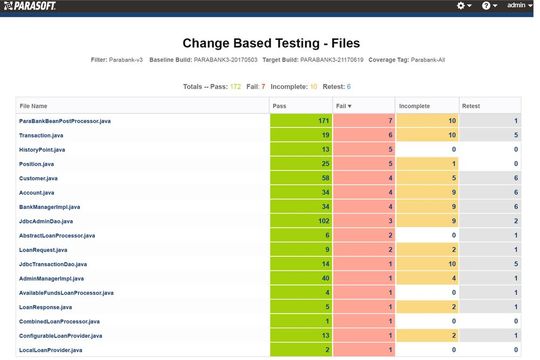Viewport: 540px width, 360px height.
Task: Open AvailableFundsLoanProcessor.java file link
Action: click(66, 293)
